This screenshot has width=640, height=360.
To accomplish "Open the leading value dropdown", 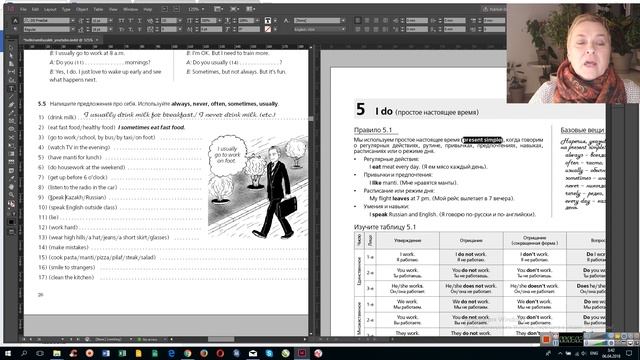I will coord(111,29).
